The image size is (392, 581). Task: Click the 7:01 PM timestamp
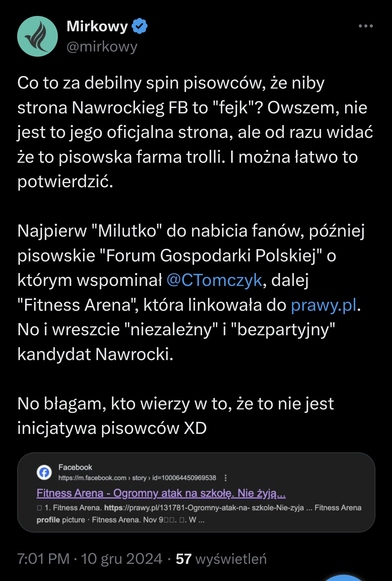[x=43, y=558]
